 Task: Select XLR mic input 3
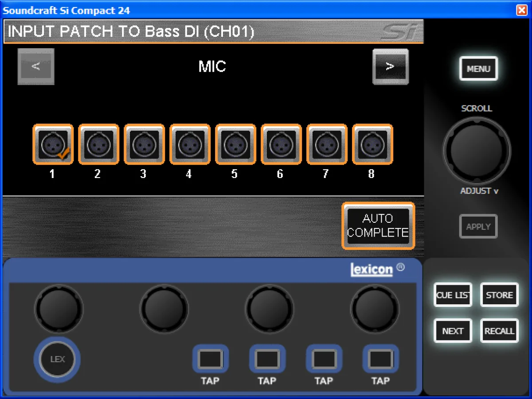[x=144, y=144]
